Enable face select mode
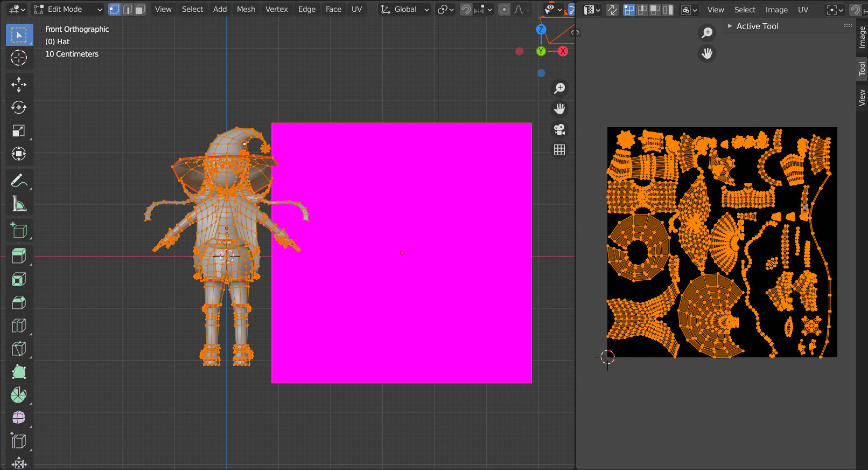The image size is (868, 470). pyautogui.click(x=141, y=9)
